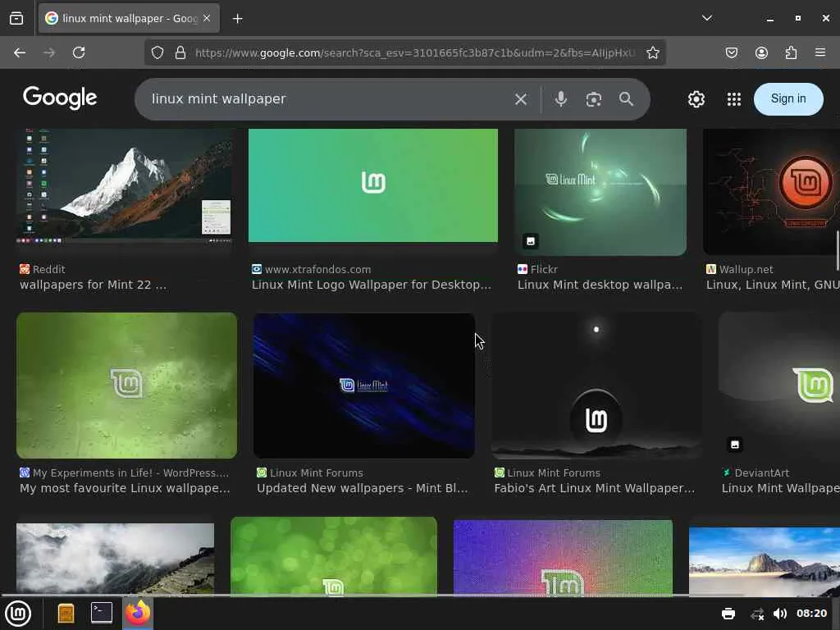This screenshot has height=630, width=840.
Task: View site security padlock information
Action: click(x=180, y=52)
